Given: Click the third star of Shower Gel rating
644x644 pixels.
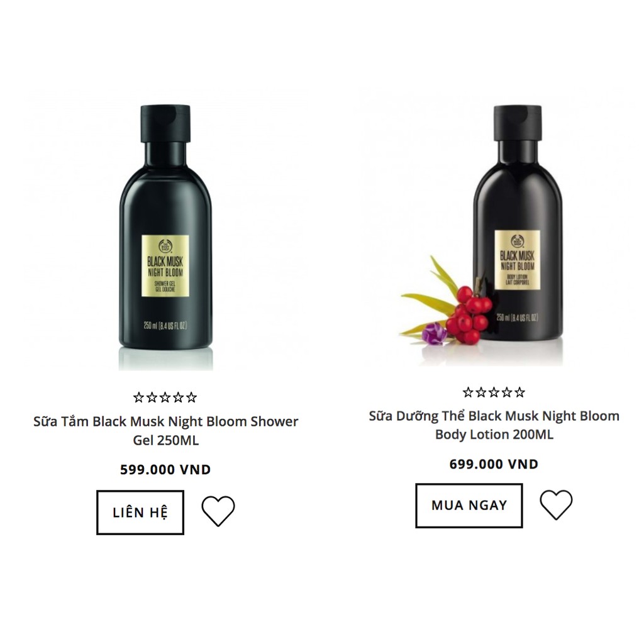Looking at the screenshot, I should click(165, 397).
